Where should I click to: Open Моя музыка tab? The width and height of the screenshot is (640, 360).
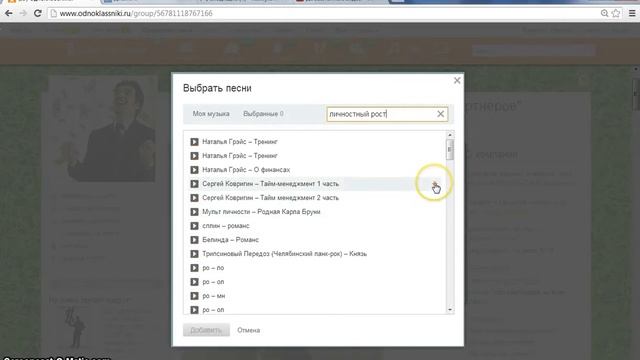211,114
